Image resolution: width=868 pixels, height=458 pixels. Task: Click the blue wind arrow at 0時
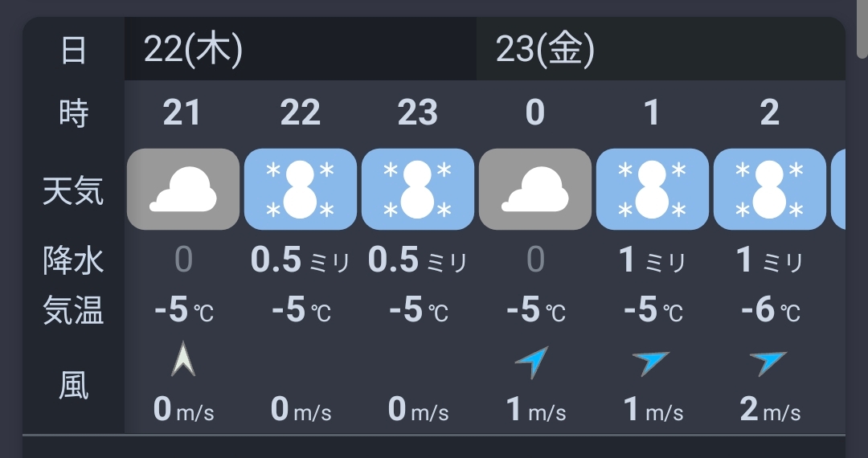pyautogui.click(x=532, y=362)
